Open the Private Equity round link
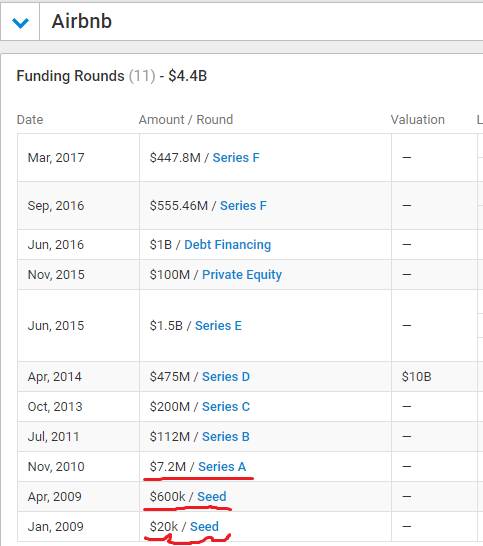483x546 pixels. pyautogui.click(x=242, y=275)
